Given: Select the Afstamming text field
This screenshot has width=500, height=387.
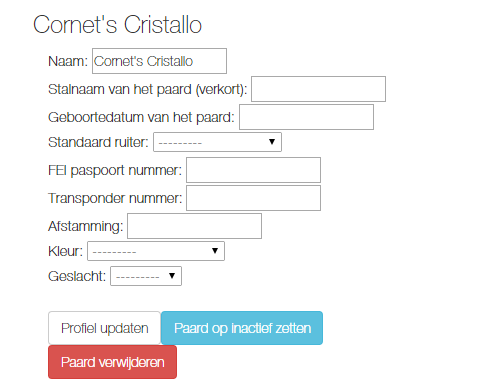Looking at the screenshot, I should (194, 226).
